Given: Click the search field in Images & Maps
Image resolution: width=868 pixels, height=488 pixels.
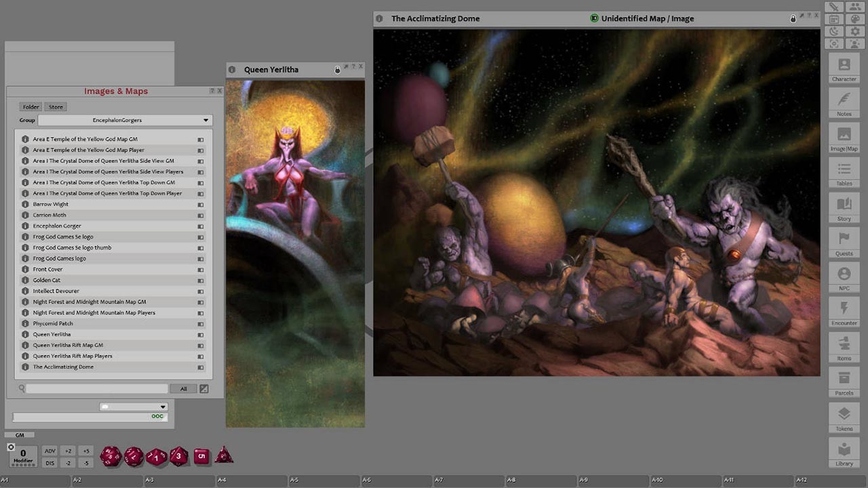Looking at the screenshot, I should (x=96, y=388).
